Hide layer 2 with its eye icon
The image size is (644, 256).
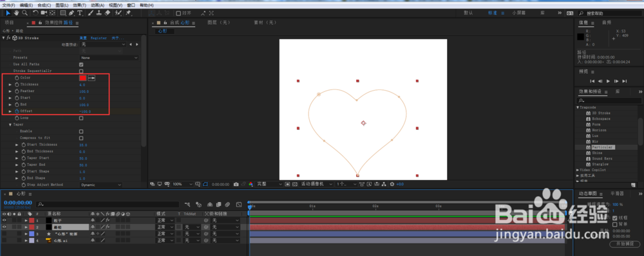[x=4, y=227]
